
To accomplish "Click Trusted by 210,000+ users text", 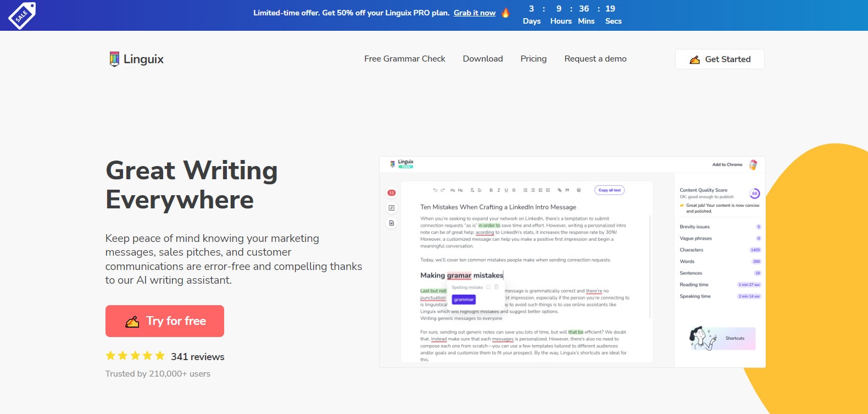I will pyautogui.click(x=158, y=374).
